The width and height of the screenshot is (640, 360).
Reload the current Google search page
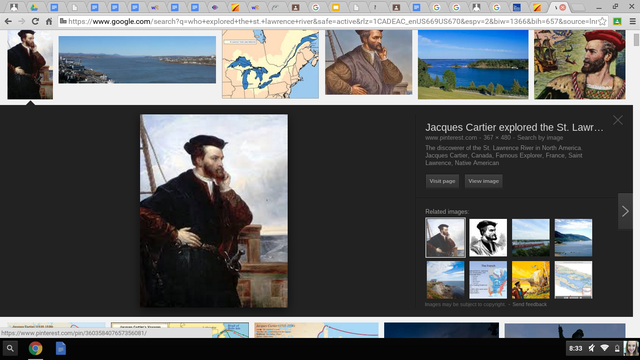(x=35, y=21)
